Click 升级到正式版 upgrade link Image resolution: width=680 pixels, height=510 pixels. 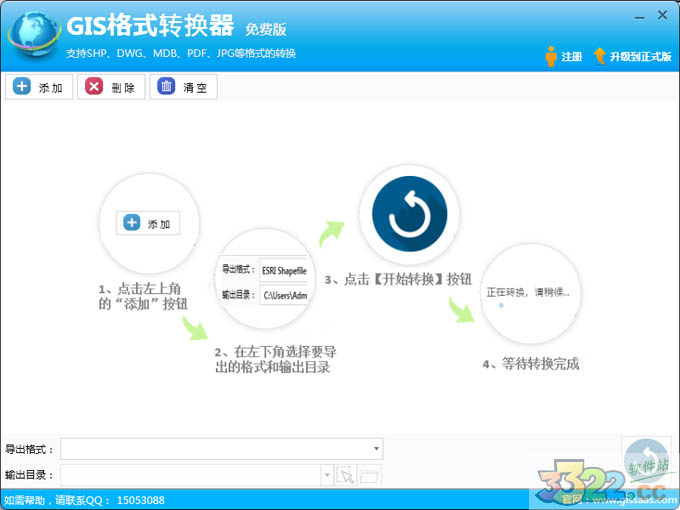pos(633,56)
